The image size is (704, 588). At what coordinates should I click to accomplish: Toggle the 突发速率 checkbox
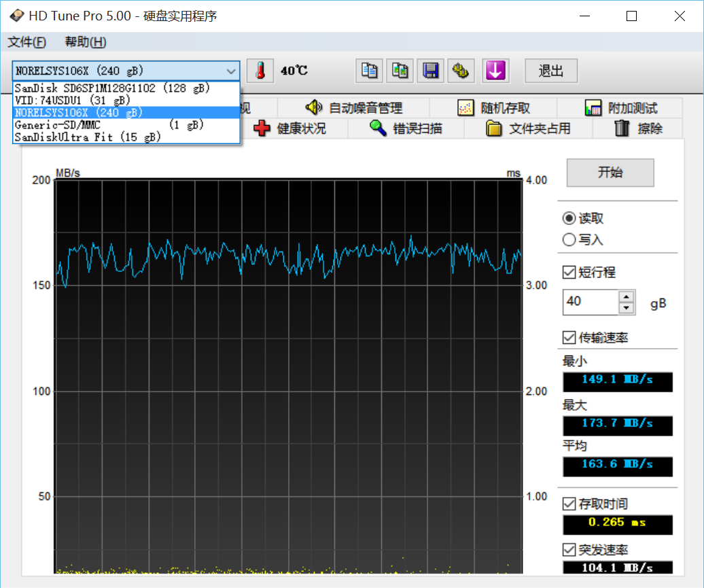(569, 550)
